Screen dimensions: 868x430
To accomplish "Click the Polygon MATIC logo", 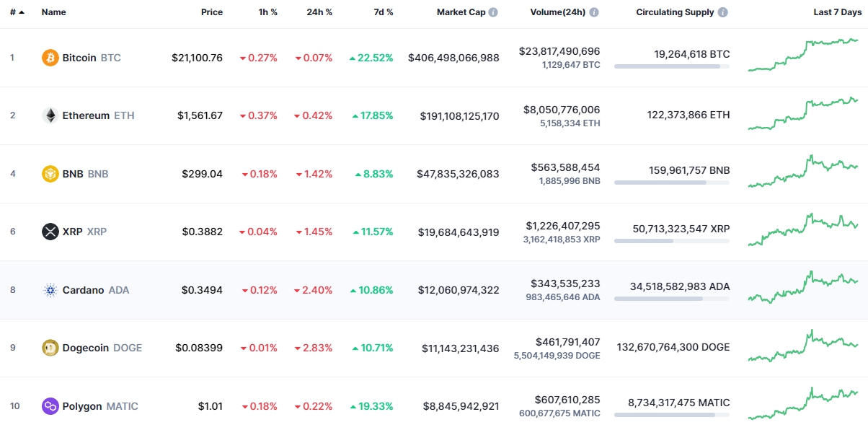I will [50, 406].
